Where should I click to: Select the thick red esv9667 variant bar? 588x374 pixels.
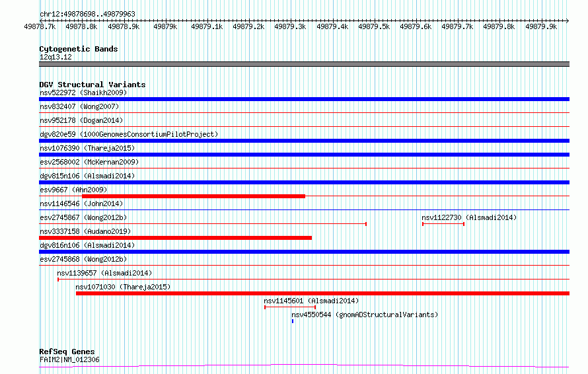point(194,196)
